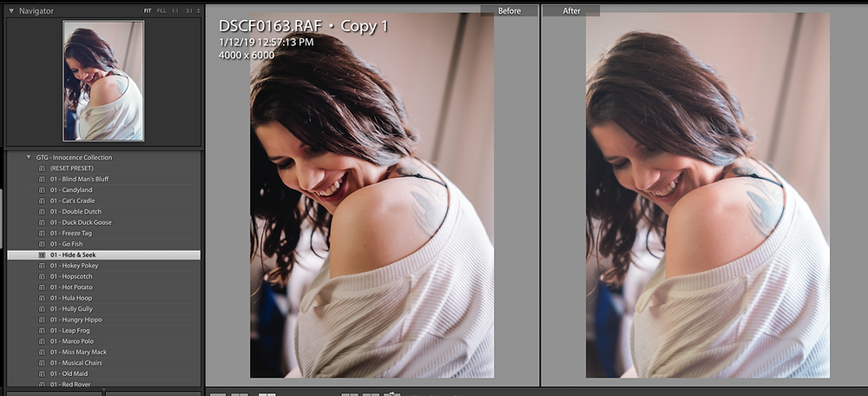Click the Before photo in compare view
Screen dimensions: 868x396
372,195
